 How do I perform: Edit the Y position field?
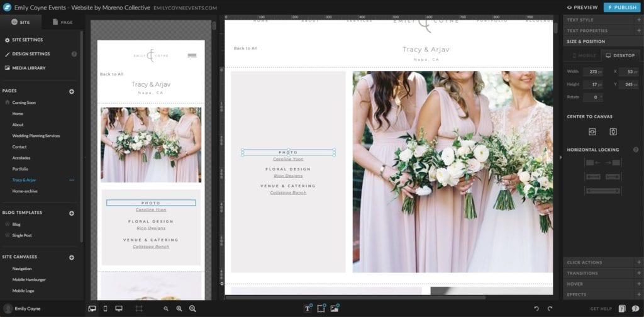(628, 84)
